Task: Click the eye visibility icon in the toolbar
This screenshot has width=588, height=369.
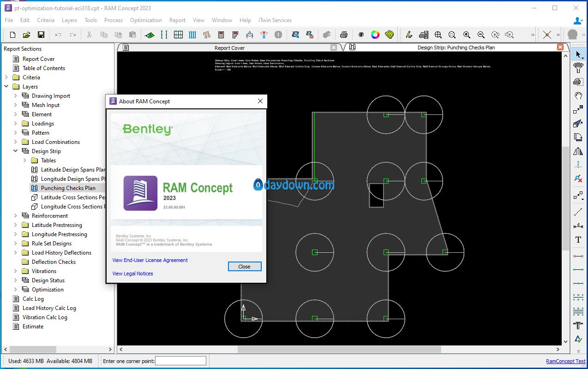Action: click(x=361, y=35)
